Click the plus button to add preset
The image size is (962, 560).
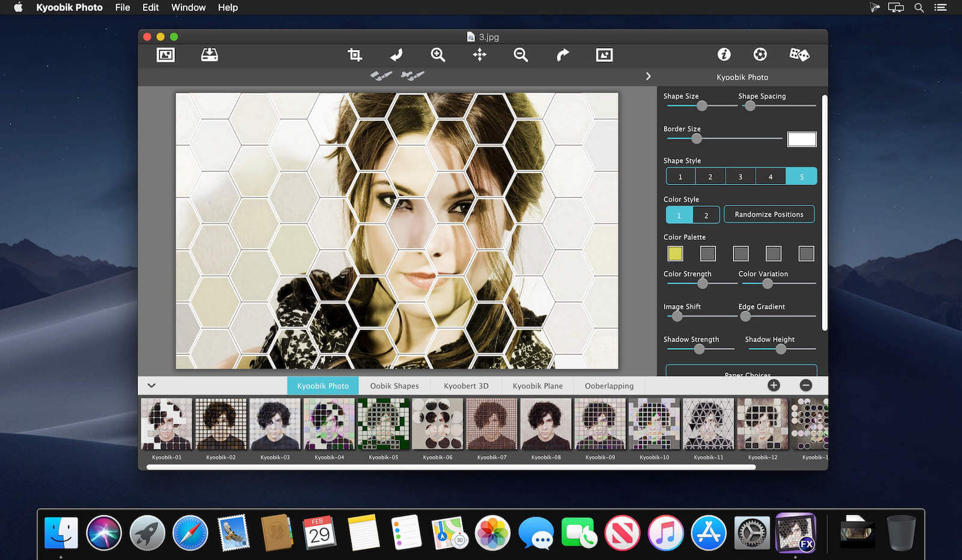coord(774,386)
